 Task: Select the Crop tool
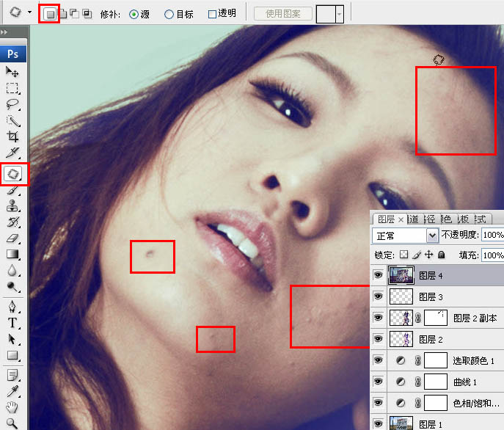(12, 136)
